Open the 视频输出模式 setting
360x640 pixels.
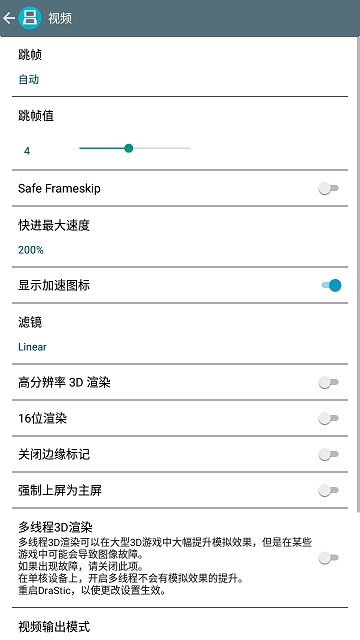point(180,624)
